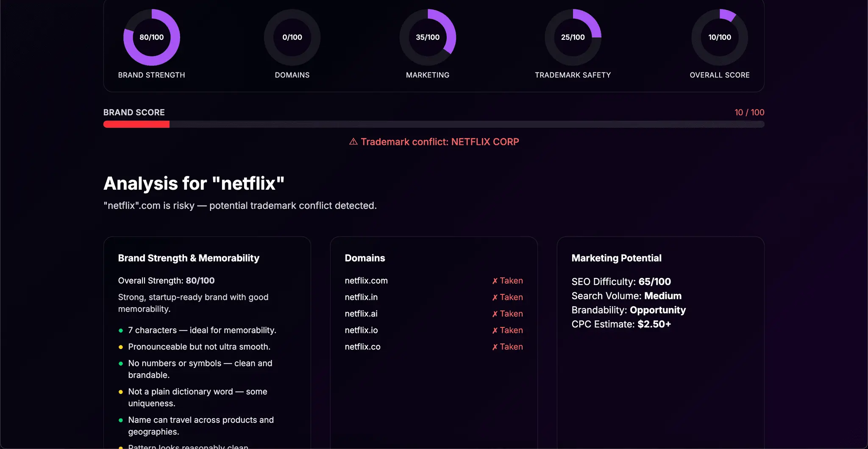Click the '10 / 100' brand score value
This screenshot has width=868, height=449.
pos(749,112)
